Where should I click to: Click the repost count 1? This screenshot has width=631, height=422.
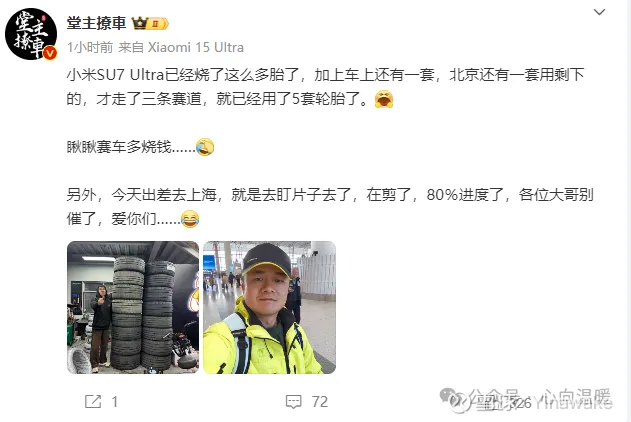[115, 401]
